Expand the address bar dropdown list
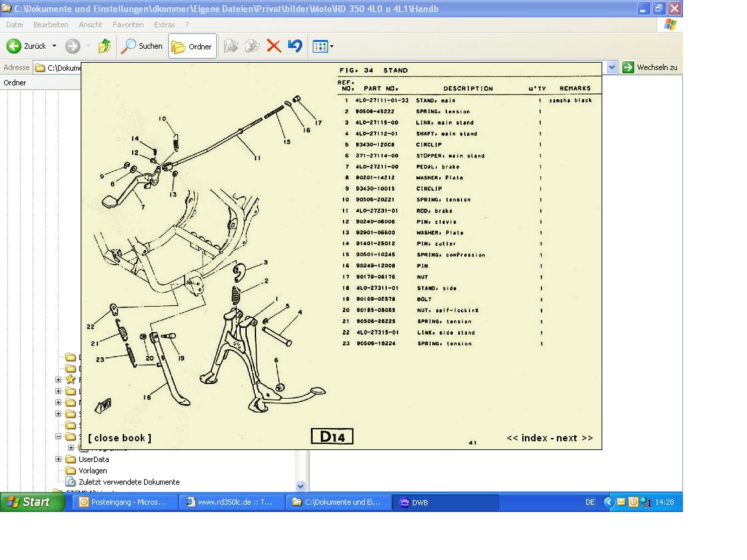Image resolution: width=747 pixels, height=560 pixels. pyautogui.click(x=612, y=67)
